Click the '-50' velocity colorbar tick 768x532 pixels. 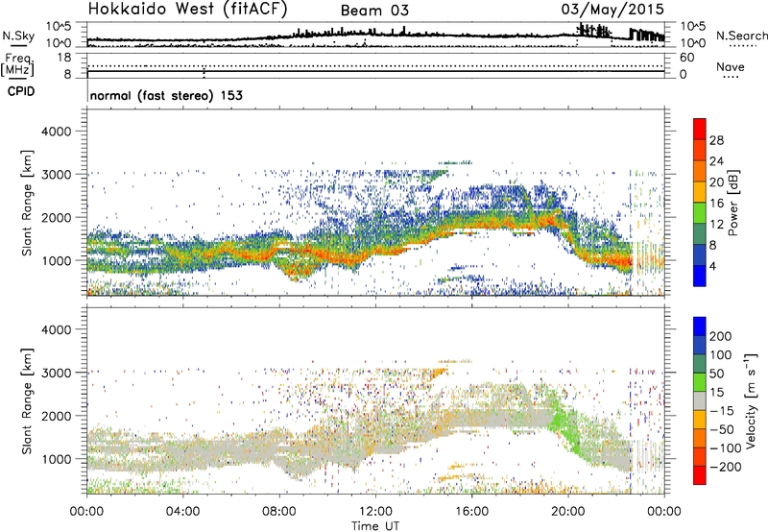coord(721,429)
